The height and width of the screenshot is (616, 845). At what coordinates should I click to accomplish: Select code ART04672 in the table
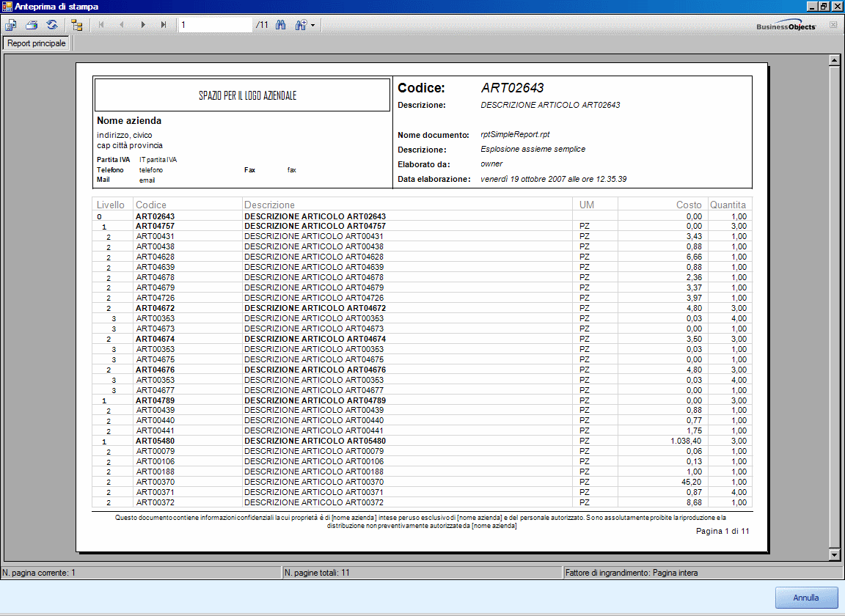click(156, 308)
